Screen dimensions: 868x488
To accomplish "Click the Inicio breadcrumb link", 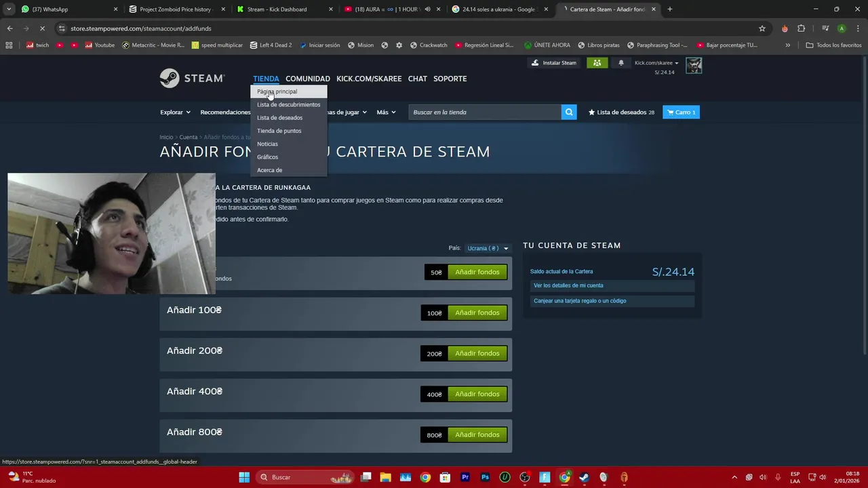I will coord(166,137).
